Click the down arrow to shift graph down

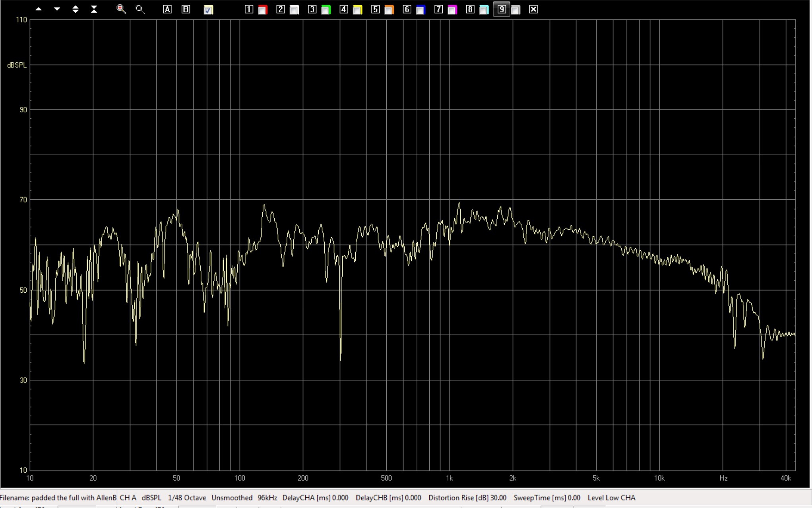pos(57,9)
